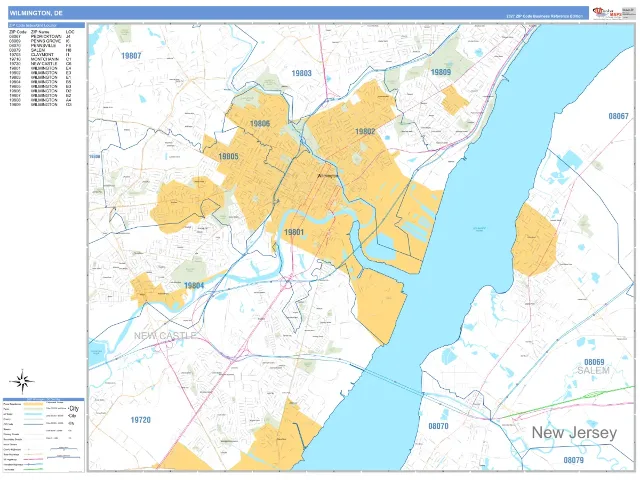Screen dimensions: 640x480
Task: Click the 19803 ZIP label on the map
Action: (302, 73)
